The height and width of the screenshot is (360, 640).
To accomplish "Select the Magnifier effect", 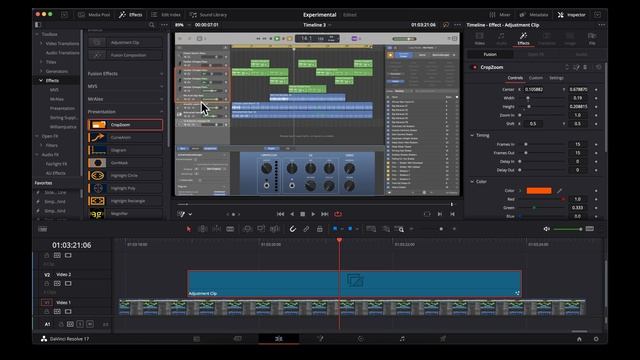I will coord(125,213).
